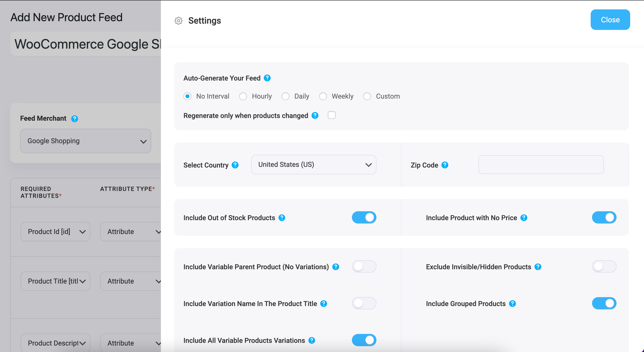Open the Product Id [id] dropdown
Viewport: 644px width, 352px height.
tap(55, 232)
